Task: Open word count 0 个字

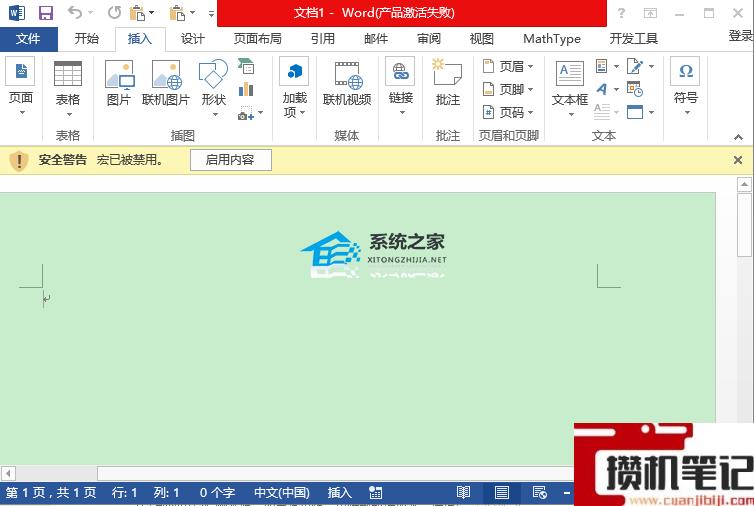Action: point(217,493)
